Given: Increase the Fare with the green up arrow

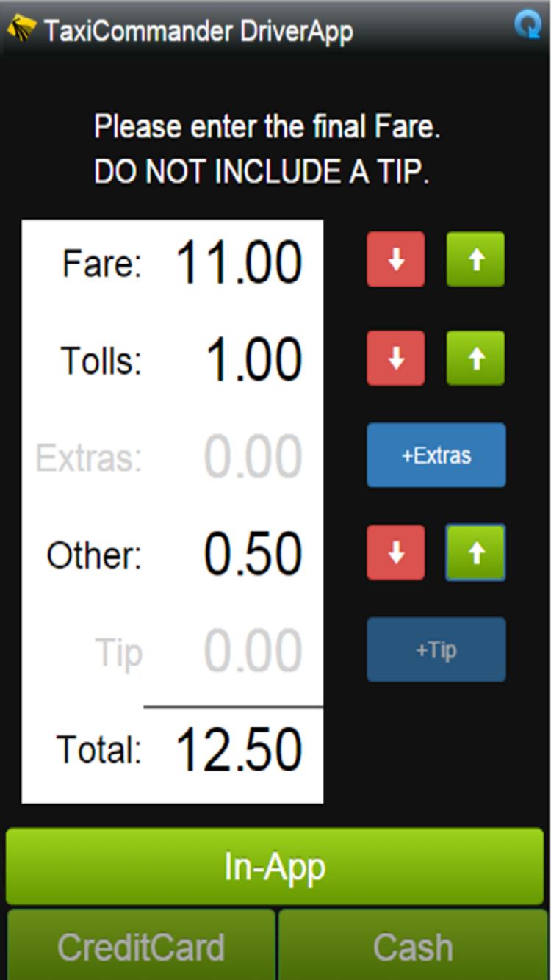Looking at the screenshot, I should 475,260.
